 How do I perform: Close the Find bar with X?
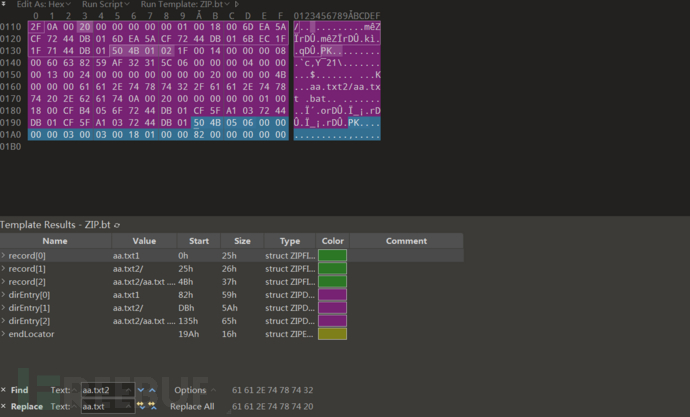point(5,390)
